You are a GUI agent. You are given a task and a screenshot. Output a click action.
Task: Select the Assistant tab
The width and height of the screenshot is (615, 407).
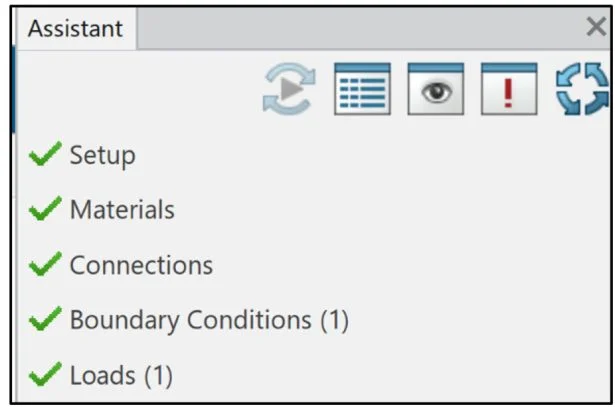click(75, 29)
